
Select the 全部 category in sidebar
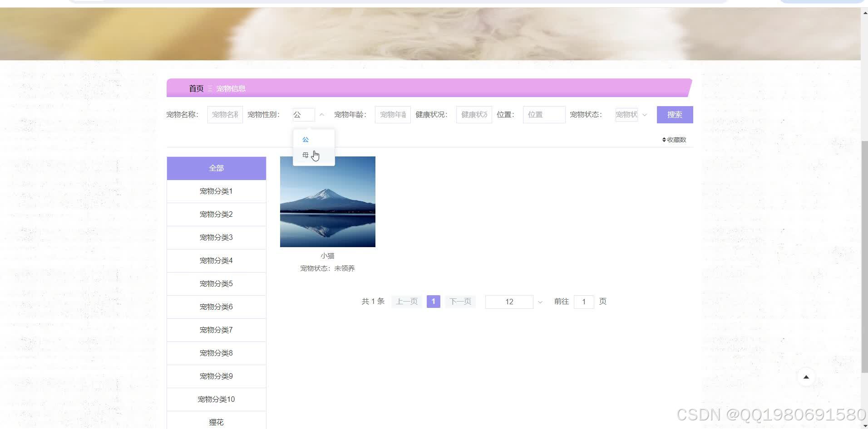(x=216, y=168)
